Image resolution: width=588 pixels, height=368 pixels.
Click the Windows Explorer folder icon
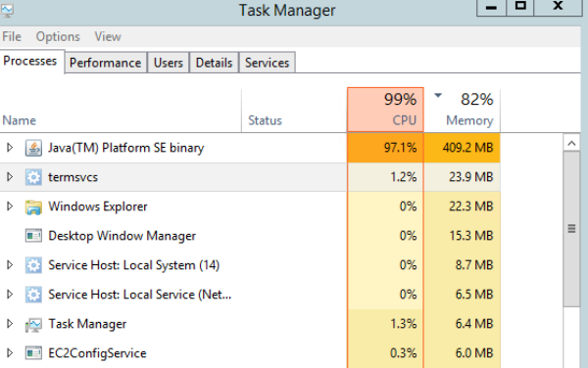(x=33, y=207)
